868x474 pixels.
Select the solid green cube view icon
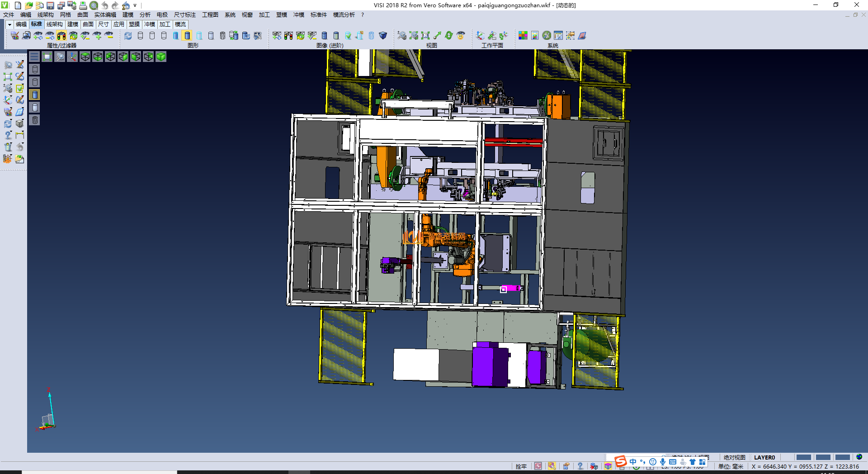(x=161, y=57)
